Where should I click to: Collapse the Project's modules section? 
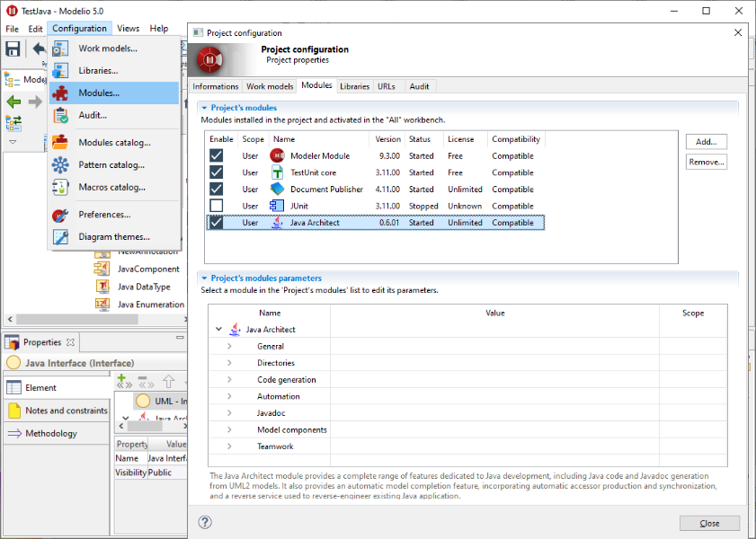click(204, 108)
